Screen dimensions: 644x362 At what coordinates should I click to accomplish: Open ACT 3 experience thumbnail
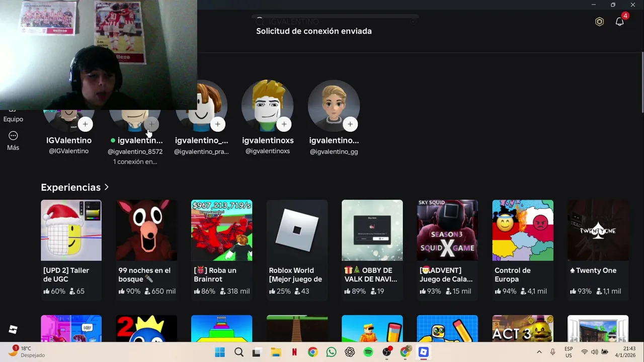coord(523,329)
